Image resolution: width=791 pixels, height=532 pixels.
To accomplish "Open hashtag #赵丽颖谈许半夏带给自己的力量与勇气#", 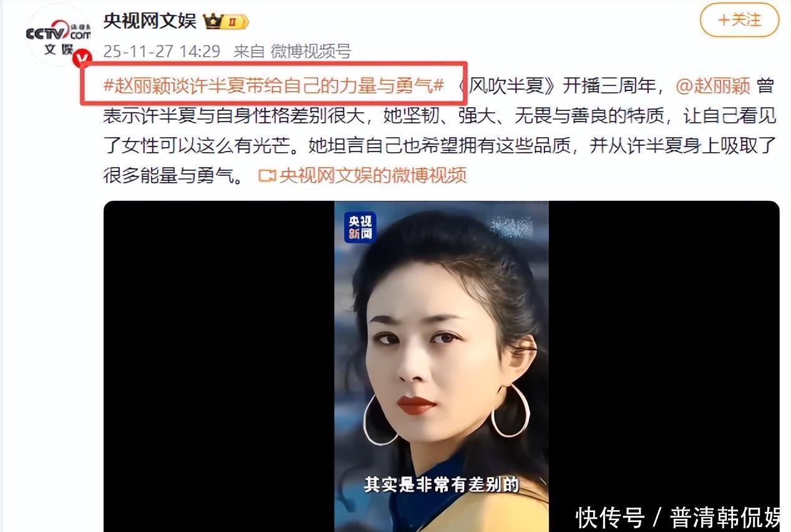I will pyautogui.click(x=274, y=85).
